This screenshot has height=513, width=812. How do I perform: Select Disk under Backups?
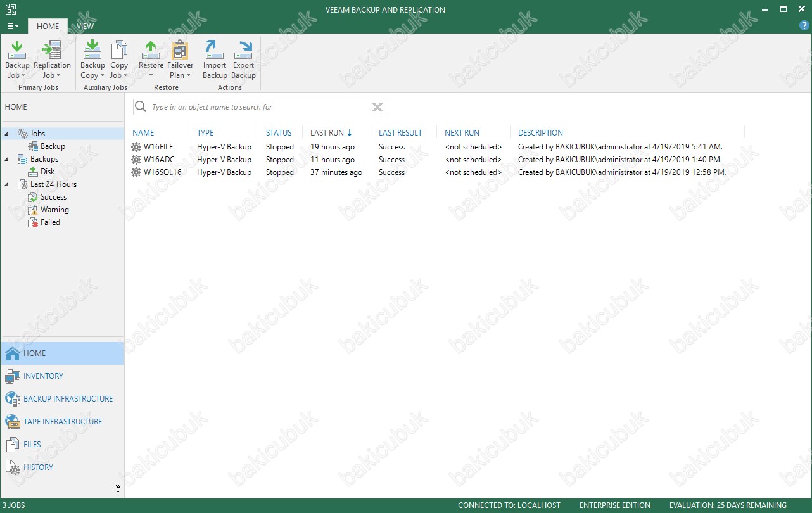tap(48, 172)
